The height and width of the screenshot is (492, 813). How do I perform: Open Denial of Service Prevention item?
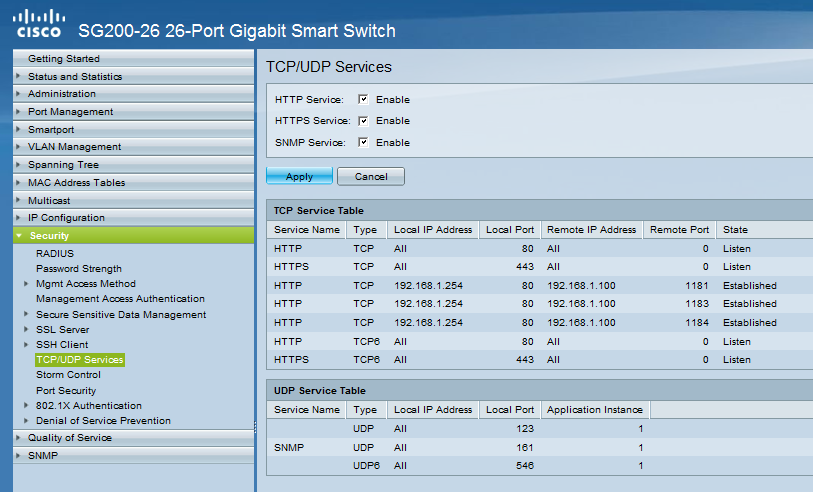pos(103,420)
